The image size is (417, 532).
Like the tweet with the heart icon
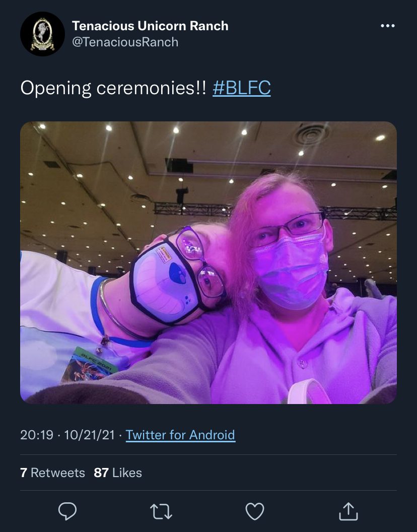coord(255,511)
